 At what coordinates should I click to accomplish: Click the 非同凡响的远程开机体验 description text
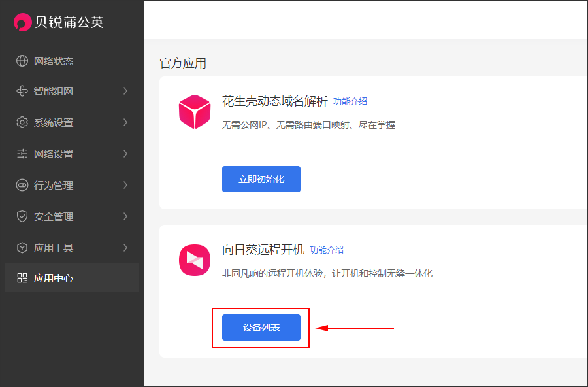pyautogui.click(x=327, y=273)
